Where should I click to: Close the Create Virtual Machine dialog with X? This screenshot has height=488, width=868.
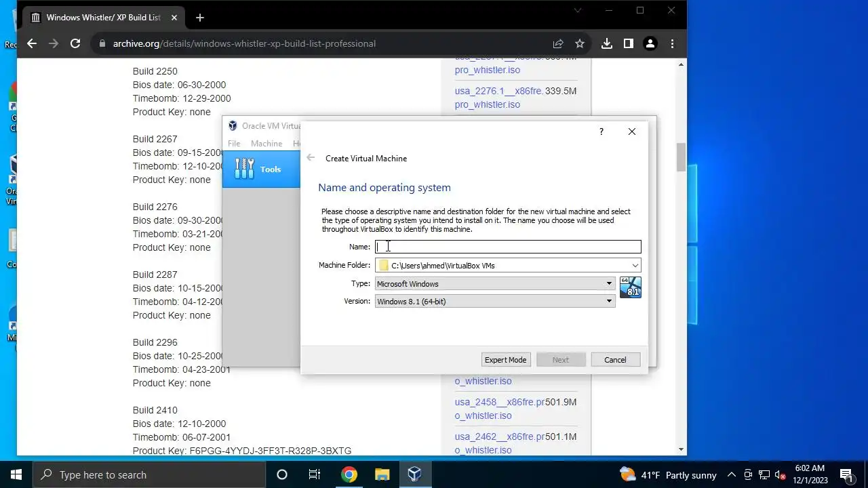click(632, 131)
